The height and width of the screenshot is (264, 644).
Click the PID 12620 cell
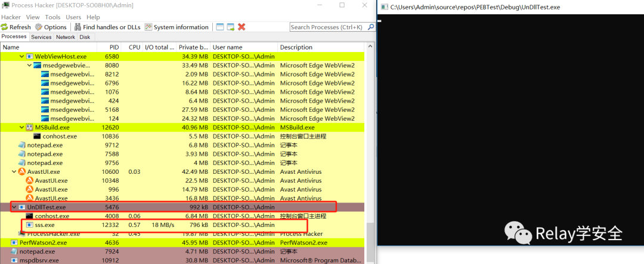[110, 127]
